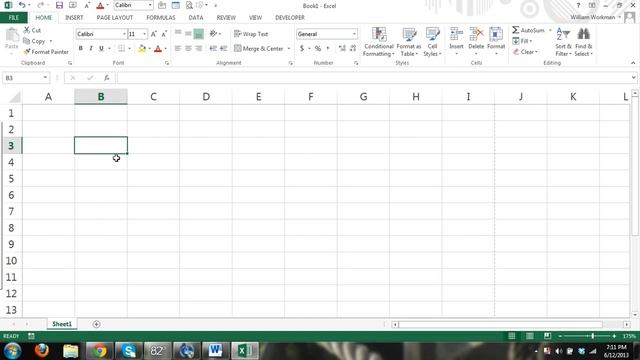Image resolution: width=640 pixels, height=360 pixels.
Task: Save workbook from Quick Access Toolbar
Action: click(59, 5)
